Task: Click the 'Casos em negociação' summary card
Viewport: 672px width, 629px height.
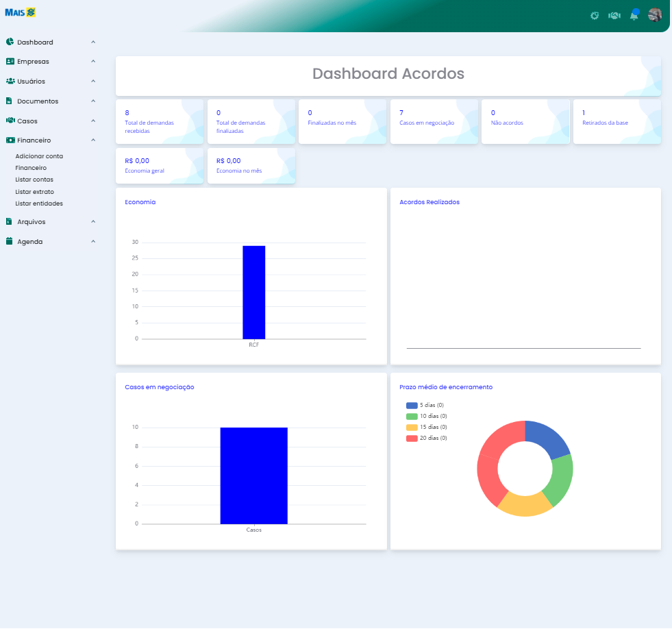Action: coord(434,121)
